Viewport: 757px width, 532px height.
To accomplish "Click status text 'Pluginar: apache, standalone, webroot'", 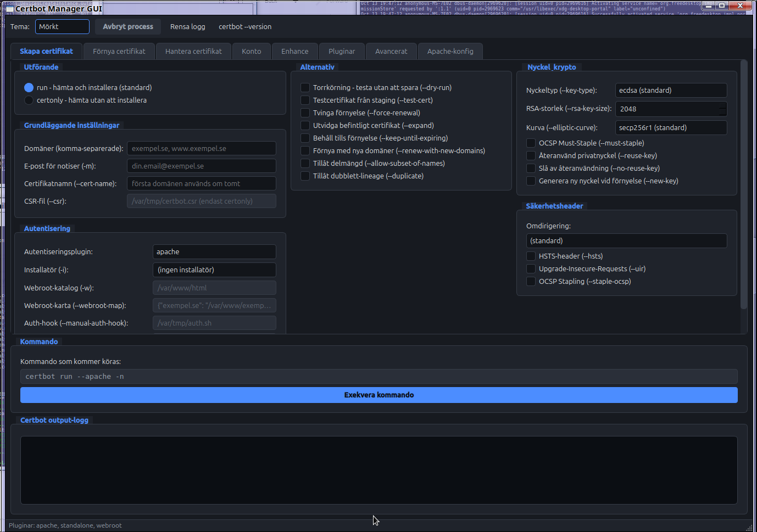I will pyautogui.click(x=65, y=525).
